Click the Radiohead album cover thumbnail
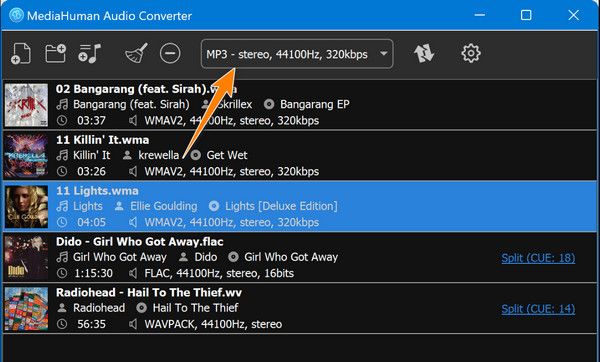The width and height of the screenshot is (600, 362). pos(26,308)
